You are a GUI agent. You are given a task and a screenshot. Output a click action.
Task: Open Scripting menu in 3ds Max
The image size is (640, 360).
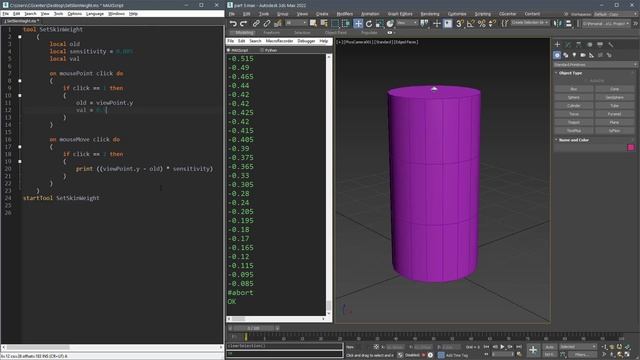482,14
